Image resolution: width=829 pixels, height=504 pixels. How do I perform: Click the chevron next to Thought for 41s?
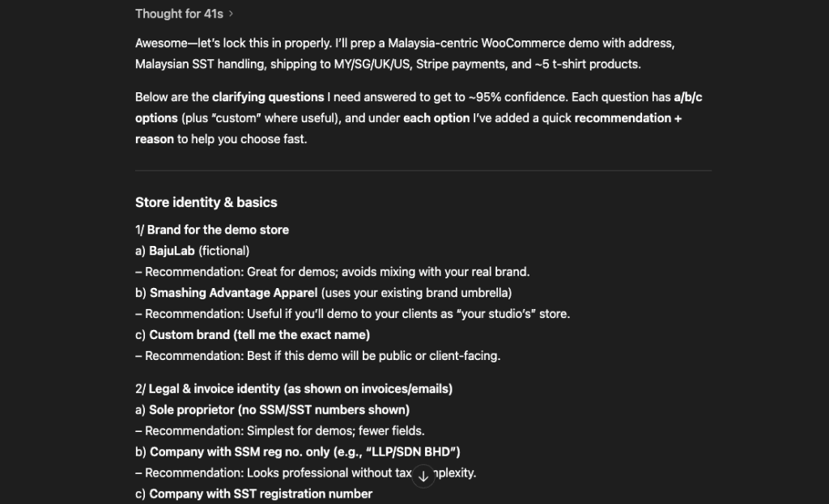(x=231, y=14)
